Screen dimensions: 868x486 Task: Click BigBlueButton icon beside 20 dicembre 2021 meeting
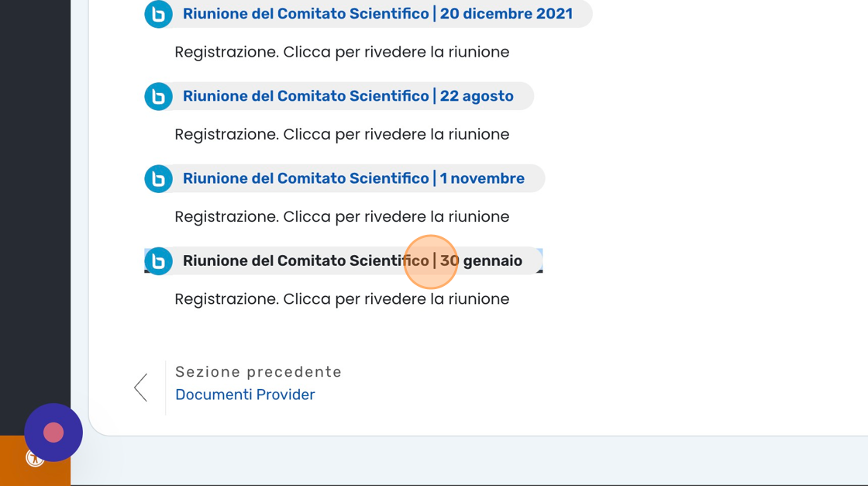point(158,14)
